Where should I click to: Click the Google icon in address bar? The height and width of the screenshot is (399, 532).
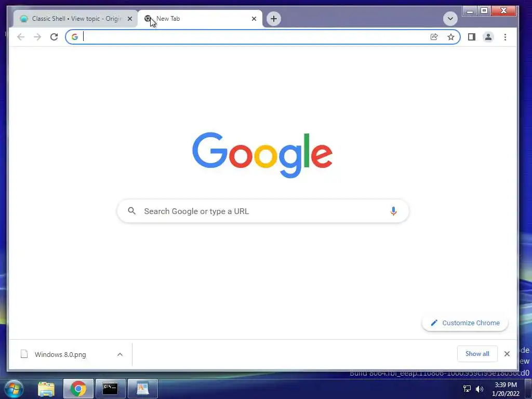pyautogui.click(x=75, y=37)
